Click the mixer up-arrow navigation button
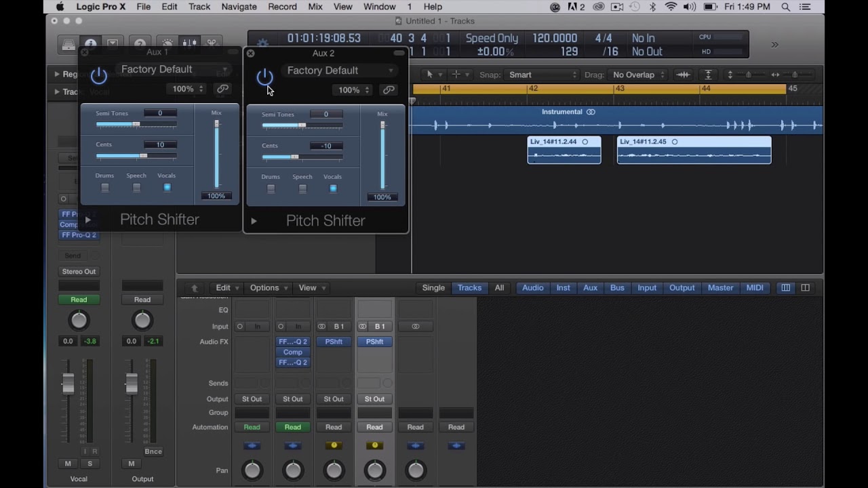Image resolution: width=868 pixels, height=488 pixels. point(195,288)
